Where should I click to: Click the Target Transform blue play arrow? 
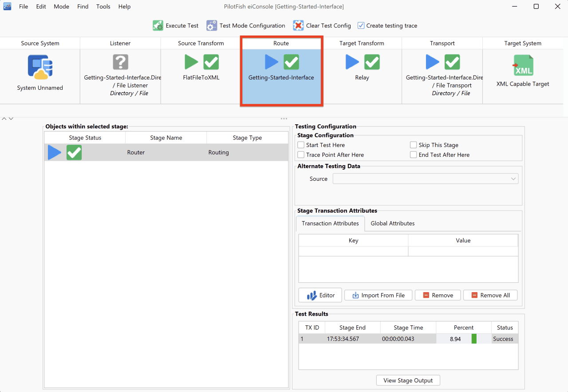tap(352, 62)
